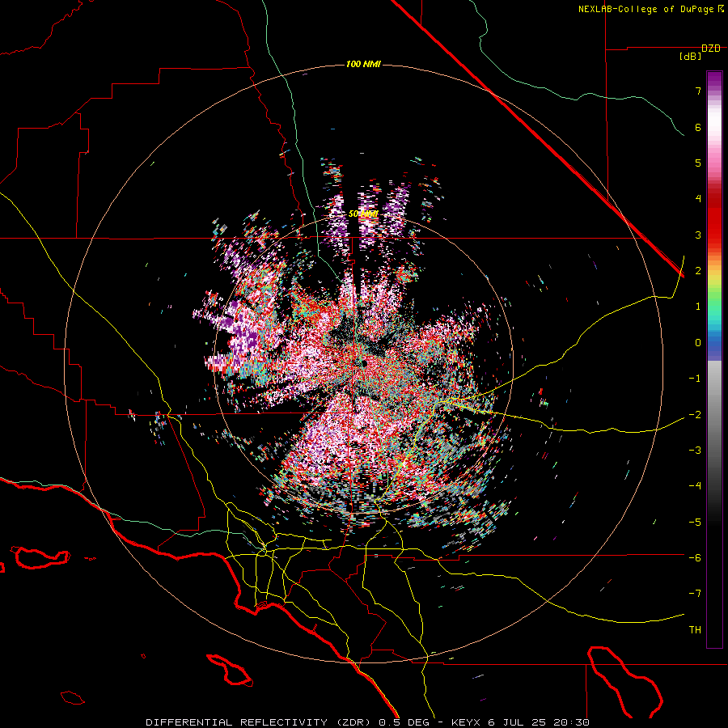Click the 0 value on color scale

698,343
